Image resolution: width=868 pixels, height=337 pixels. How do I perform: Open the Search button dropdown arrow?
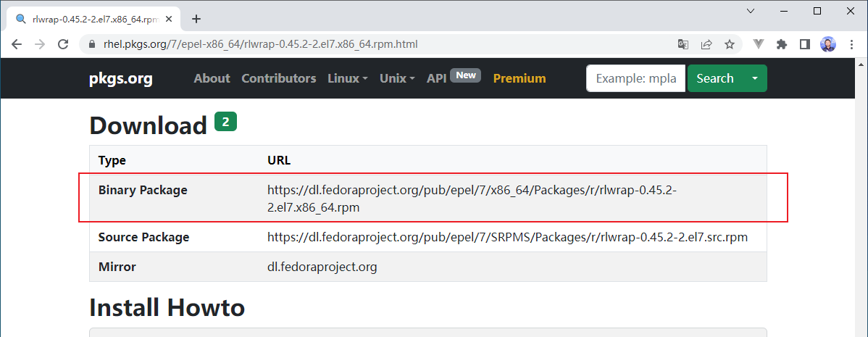point(755,78)
